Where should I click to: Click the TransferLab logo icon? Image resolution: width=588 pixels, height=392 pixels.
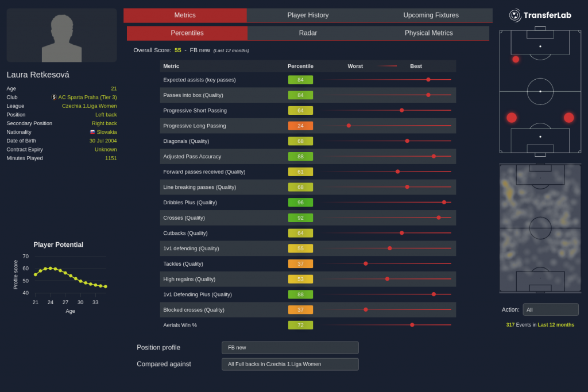tap(515, 15)
